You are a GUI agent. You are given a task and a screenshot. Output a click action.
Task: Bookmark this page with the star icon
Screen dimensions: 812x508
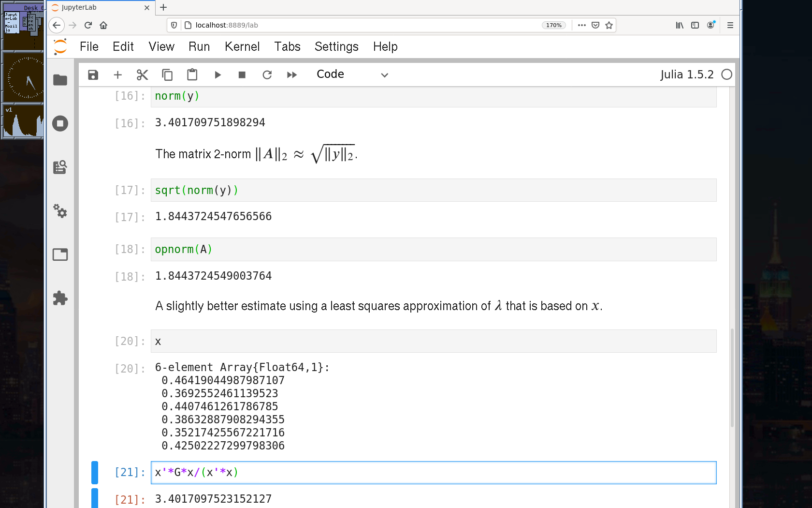(x=609, y=25)
